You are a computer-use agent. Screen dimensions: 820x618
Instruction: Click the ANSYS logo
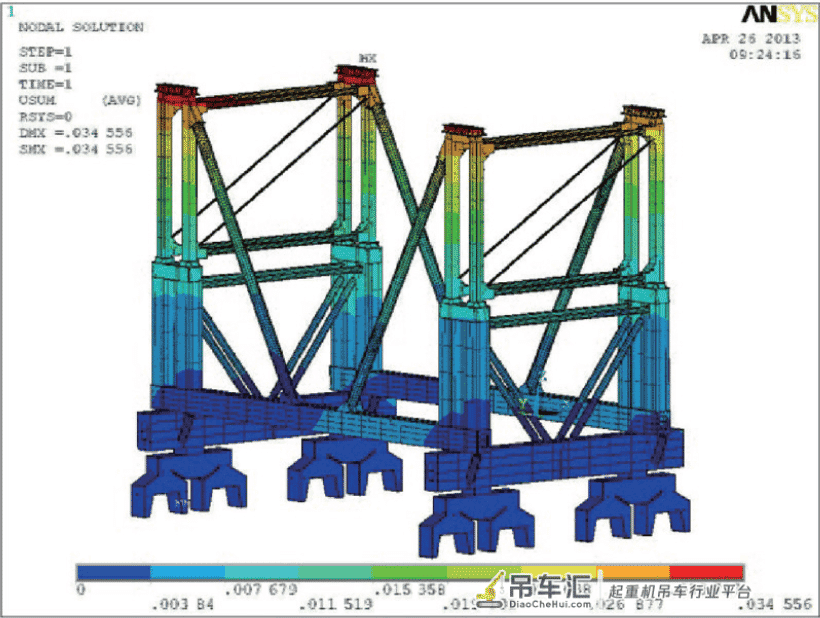point(779,14)
